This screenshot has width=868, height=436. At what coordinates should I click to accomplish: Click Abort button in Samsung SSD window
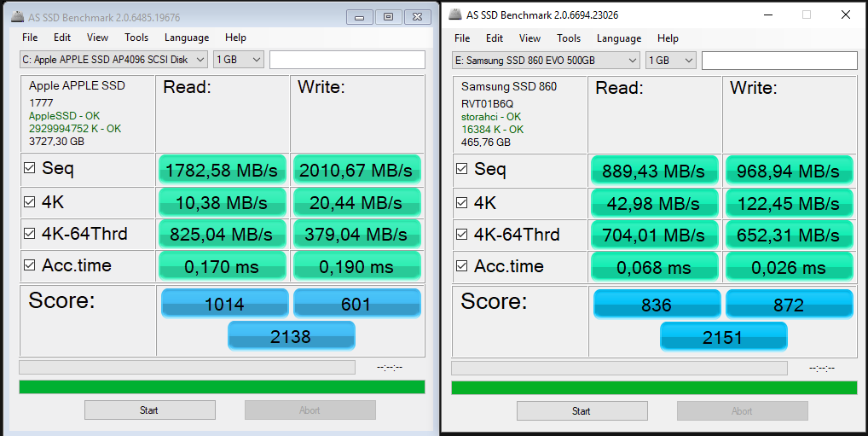pyautogui.click(x=743, y=411)
